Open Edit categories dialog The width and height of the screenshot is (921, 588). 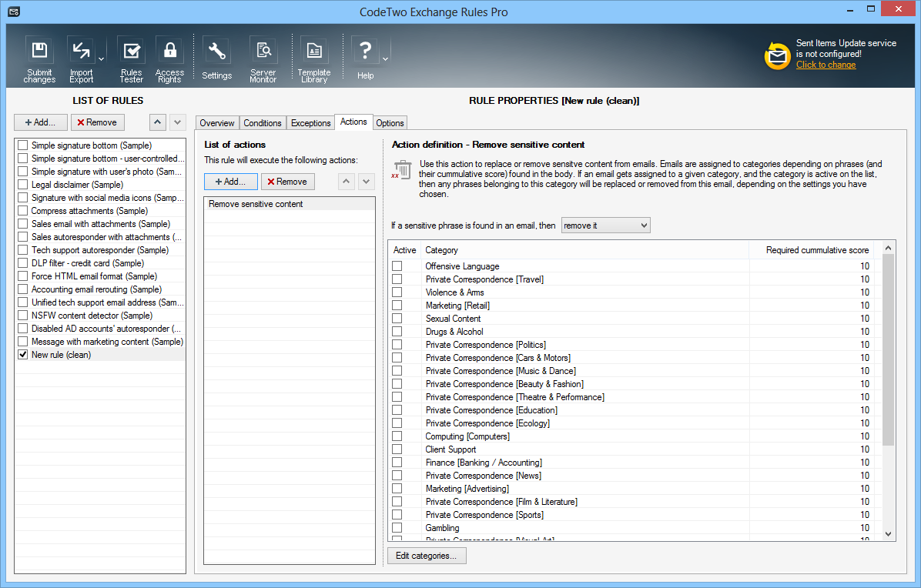pyautogui.click(x=427, y=555)
